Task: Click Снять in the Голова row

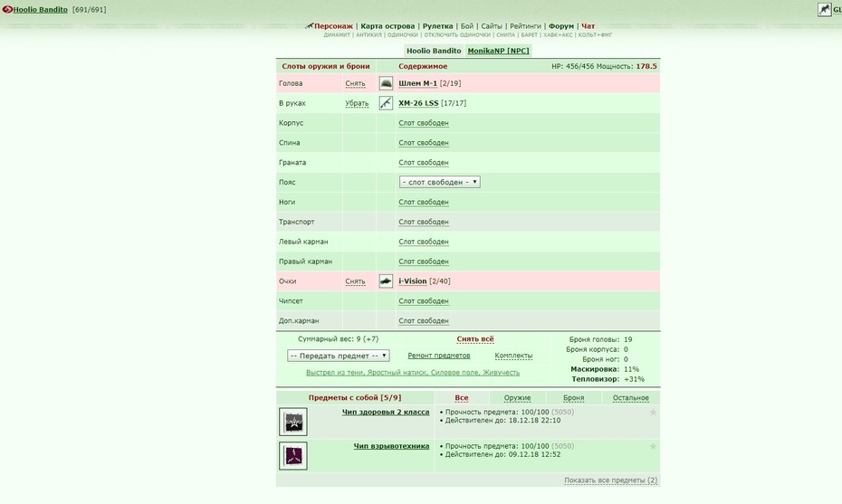Action: point(355,84)
